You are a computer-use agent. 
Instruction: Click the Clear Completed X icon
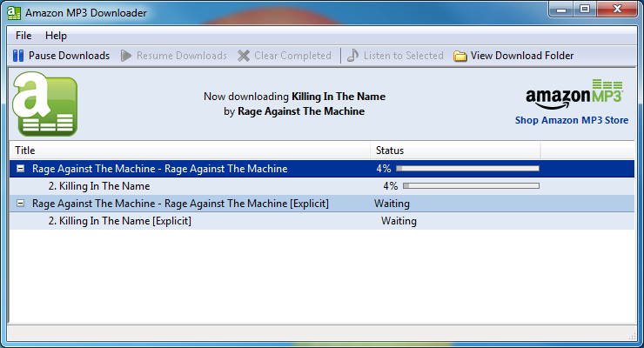pos(244,56)
